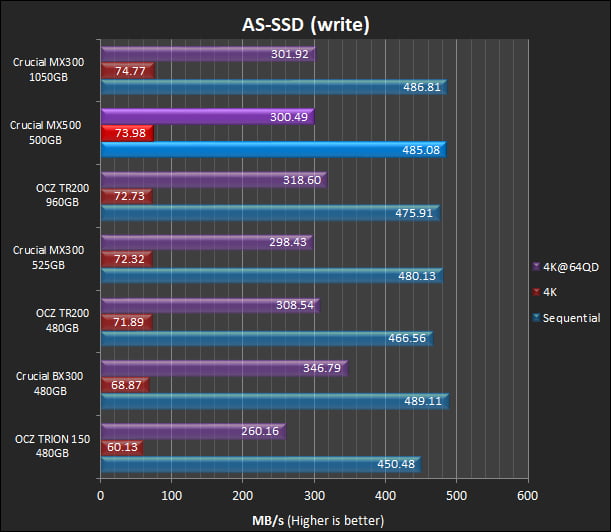This screenshot has height=532, width=611.
Task: Click the 318.60 bar value
Action: [302, 180]
